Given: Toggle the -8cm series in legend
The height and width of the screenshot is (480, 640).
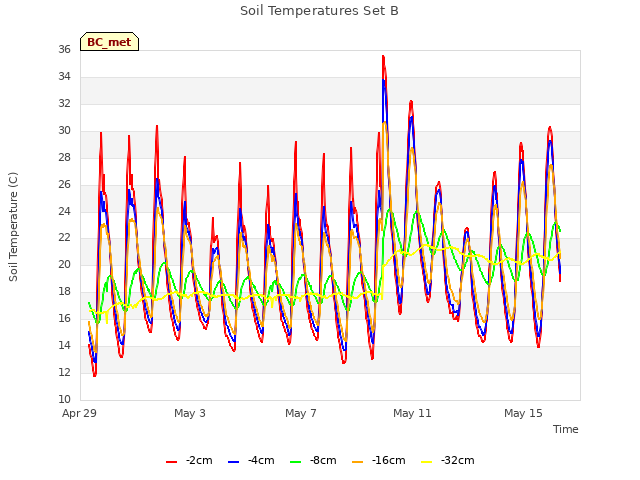Looking at the screenshot, I should pyautogui.click(x=313, y=460).
